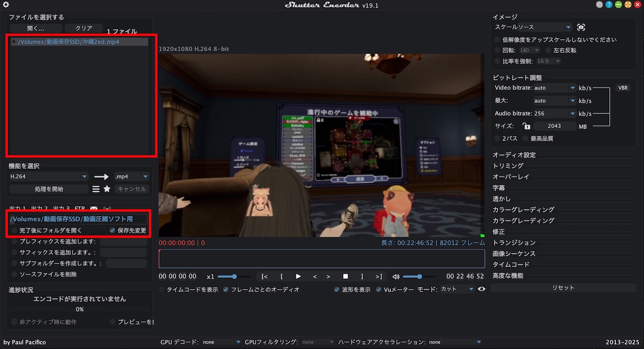Screen dimensions: 644x349
Task: Toggle the eye preview icon beside モード
Action: click(x=481, y=290)
